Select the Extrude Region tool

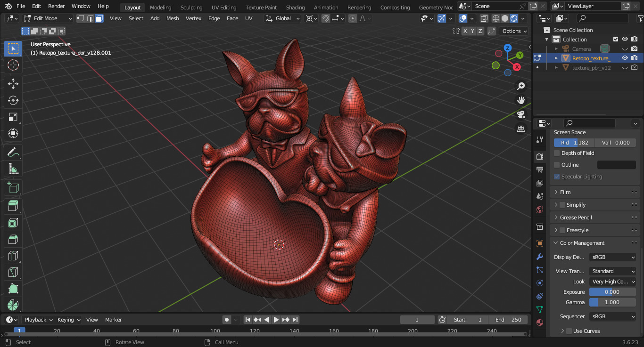pyautogui.click(x=13, y=206)
